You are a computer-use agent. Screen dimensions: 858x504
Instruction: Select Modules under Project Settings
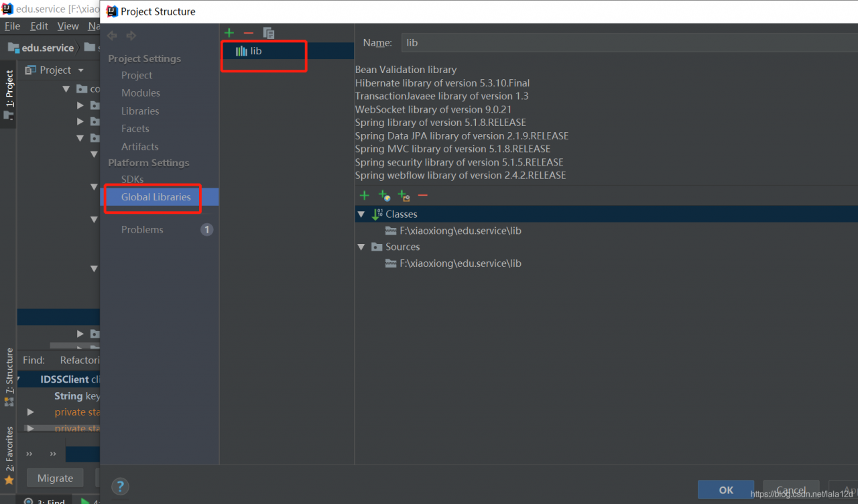click(x=141, y=93)
